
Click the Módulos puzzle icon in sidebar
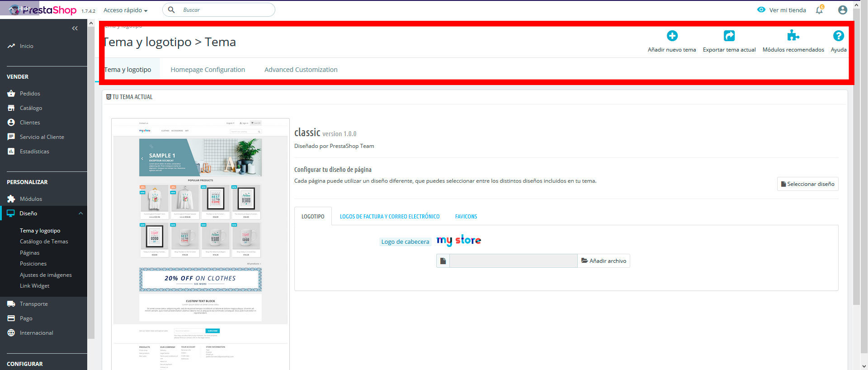(11, 199)
